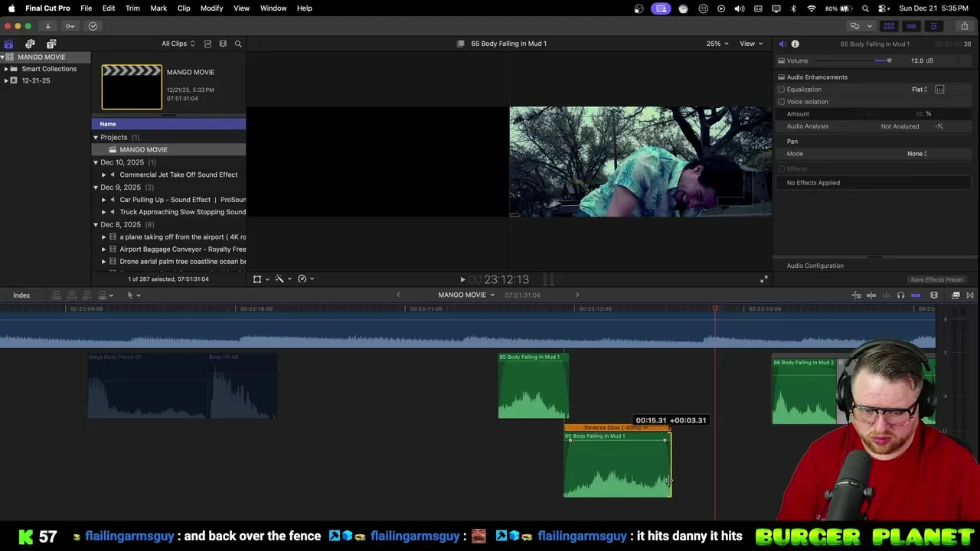Toggle the Inspector panel visibility icon
The image size is (980, 551).
coord(933,26)
